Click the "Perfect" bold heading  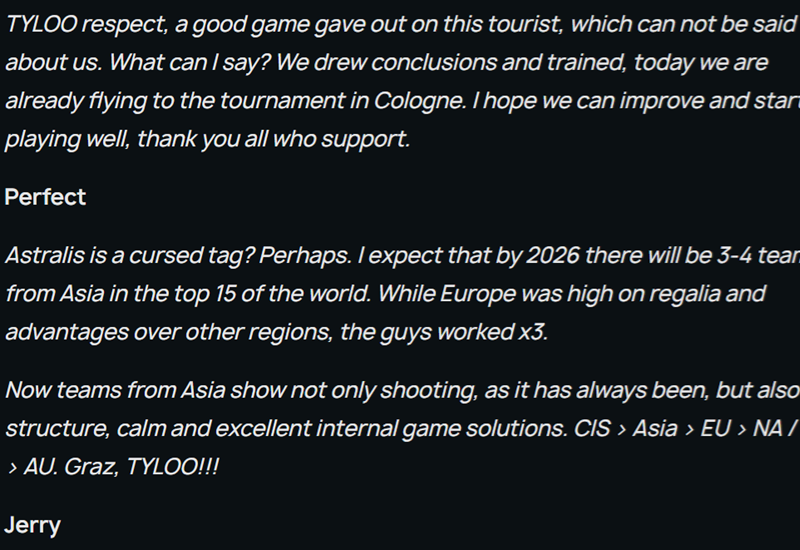click(x=45, y=197)
